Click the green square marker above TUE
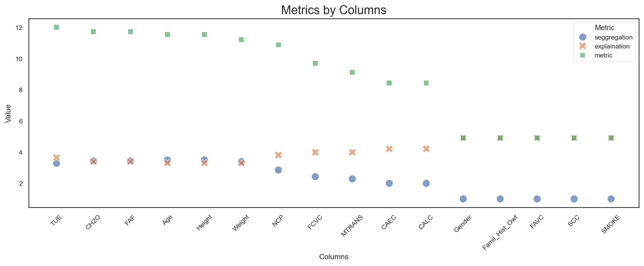The height and width of the screenshot is (266, 644). (x=56, y=27)
